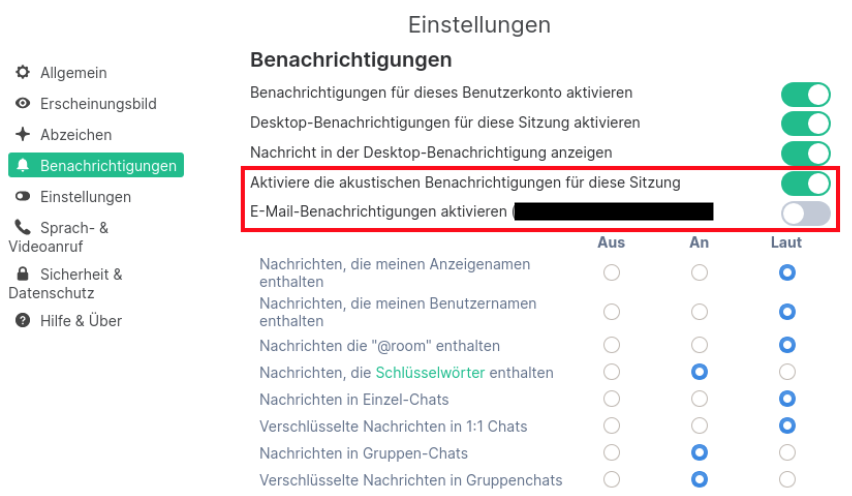Enable the E-Mail-Benachrichtigungen switch
This screenshot has height=496, width=852.
click(x=805, y=212)
